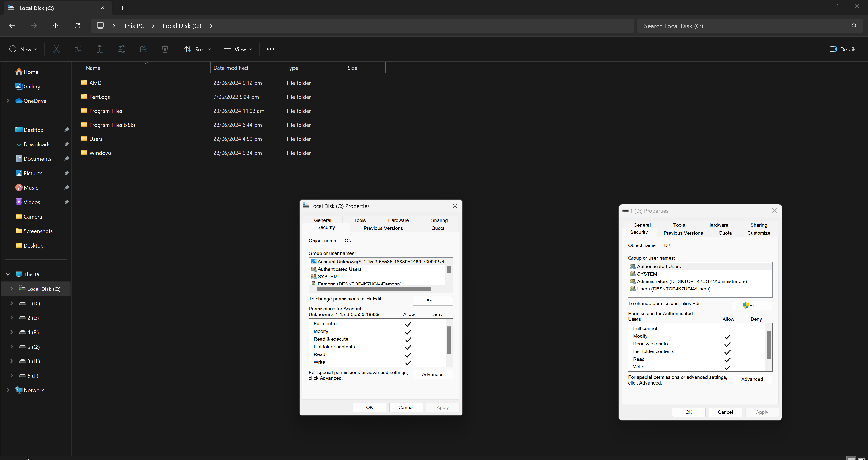Click Advanced button in C: Properties

click(x=433, y=374)
